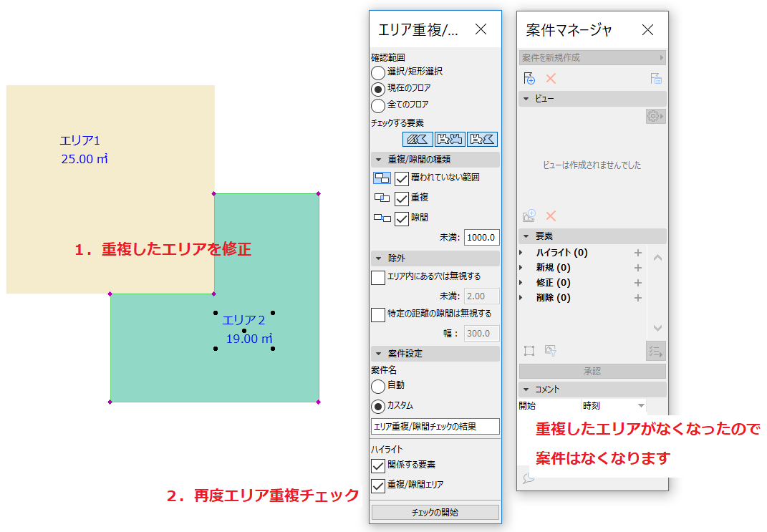Viewport: 767px width, 532px height.
Task: Click the 未満 1000.0 input field
Action: coord(481,237)
